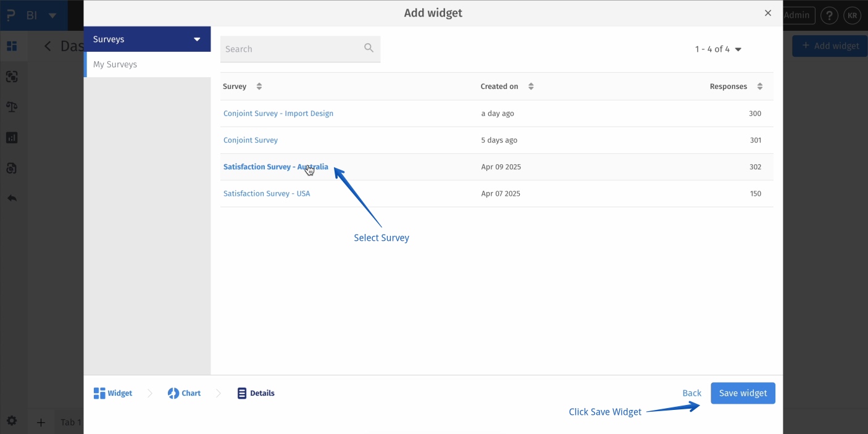Click the balance scale sidebar icon

[12, 107]
